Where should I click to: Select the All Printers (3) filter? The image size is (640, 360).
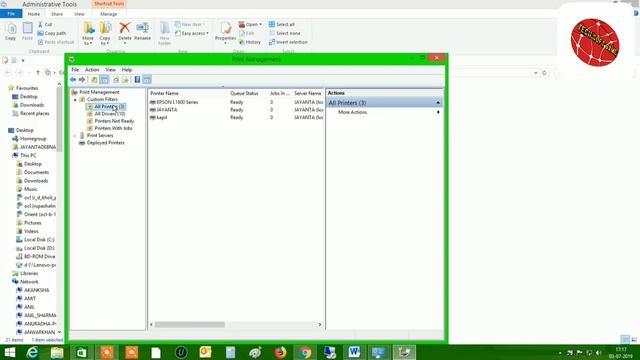coord(109,107)
